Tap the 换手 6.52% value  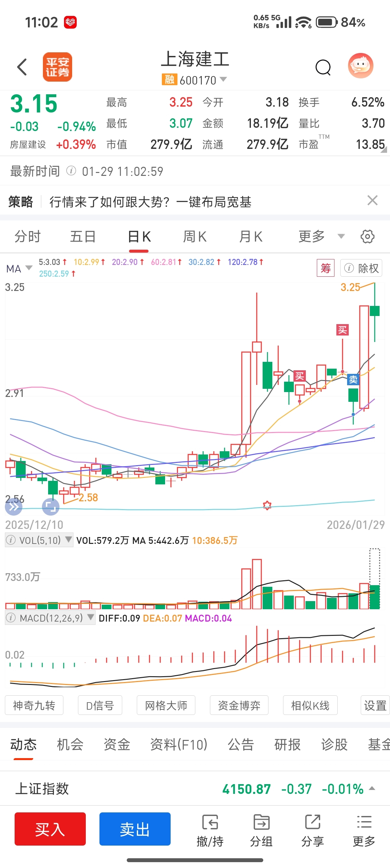tap(368, 102)
